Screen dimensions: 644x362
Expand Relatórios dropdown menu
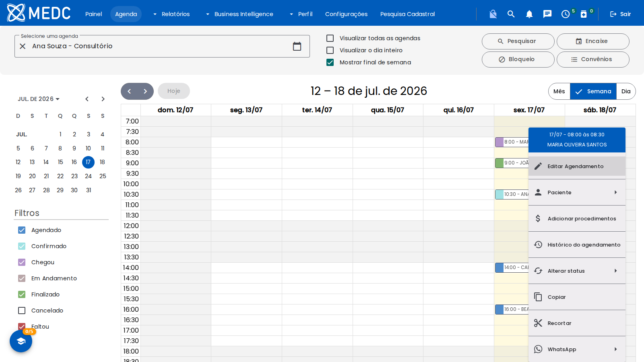pyautogui.click(x=171, y=14)
